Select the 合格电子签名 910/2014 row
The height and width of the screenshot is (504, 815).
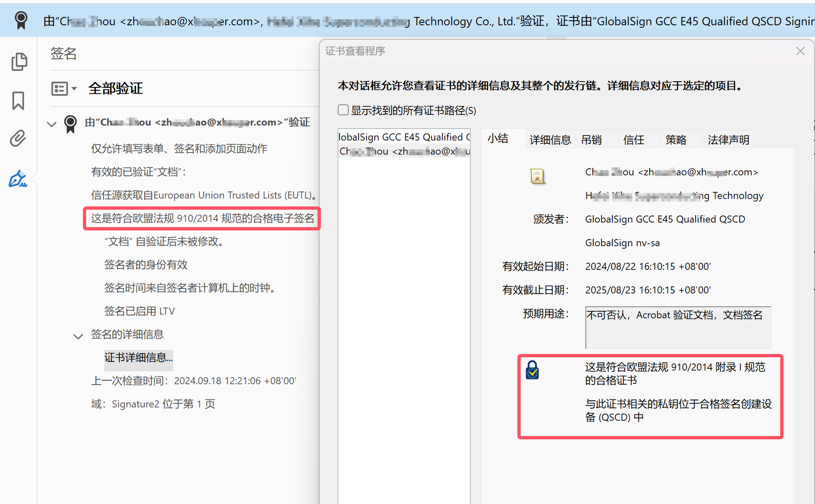coord(202,218)
